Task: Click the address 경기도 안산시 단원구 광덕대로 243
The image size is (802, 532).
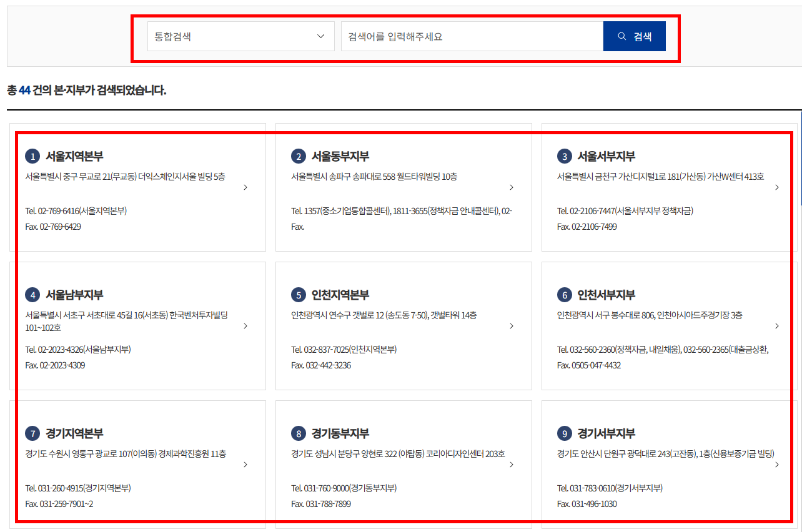Action: pos(666,454)
